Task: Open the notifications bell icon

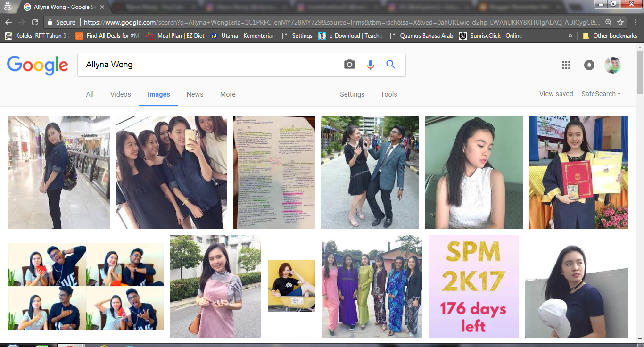Action: [589, 65]
